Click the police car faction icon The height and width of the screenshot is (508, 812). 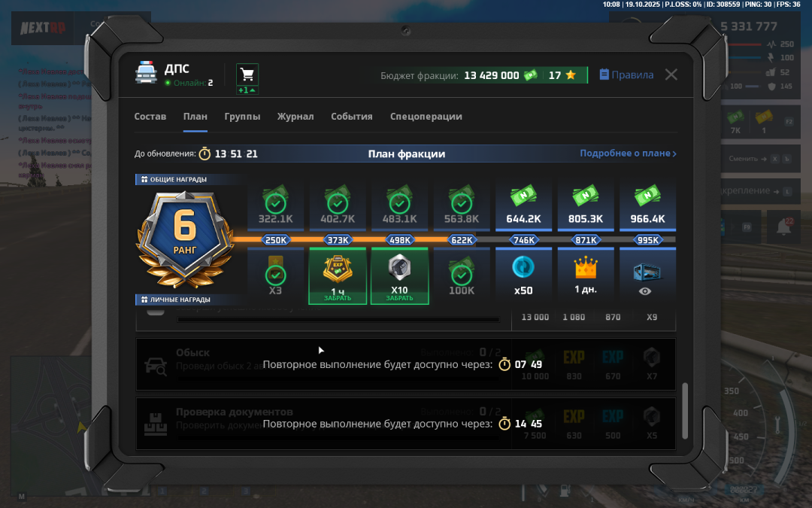point(147,74)
